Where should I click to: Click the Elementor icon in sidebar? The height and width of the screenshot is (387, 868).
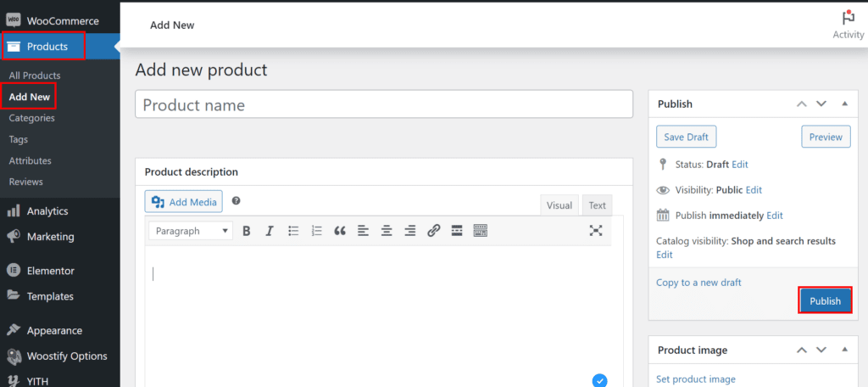14,271
